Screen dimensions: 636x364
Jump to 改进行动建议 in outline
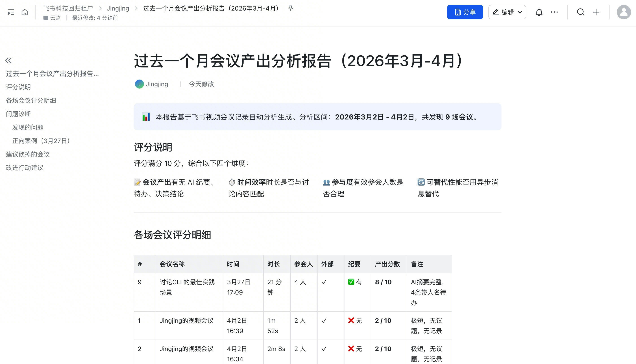24,168
